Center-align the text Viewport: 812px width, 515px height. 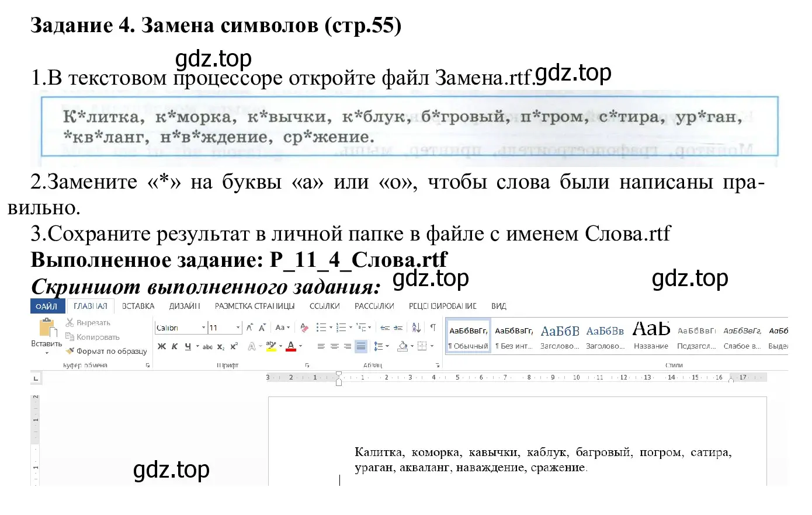(334, 346)
